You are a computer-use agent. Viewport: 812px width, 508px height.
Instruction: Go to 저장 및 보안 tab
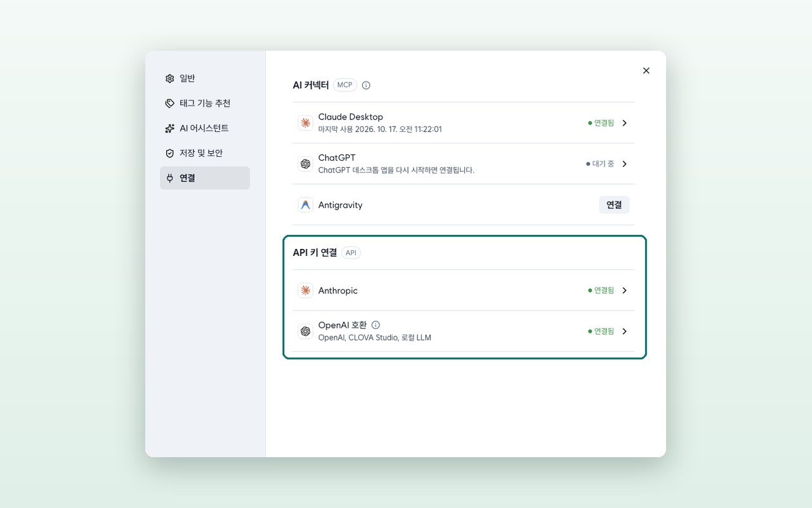(205, 153)
